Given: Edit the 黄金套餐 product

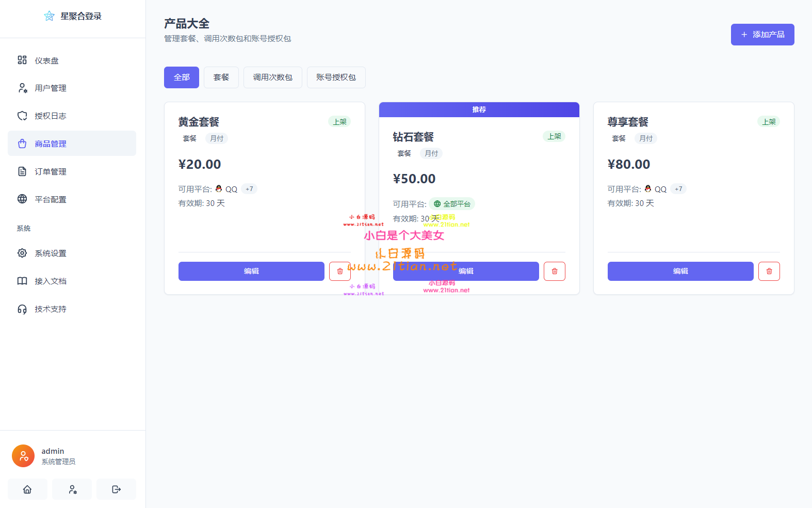Looking at the screenshot, I should [x=251, y=271].
